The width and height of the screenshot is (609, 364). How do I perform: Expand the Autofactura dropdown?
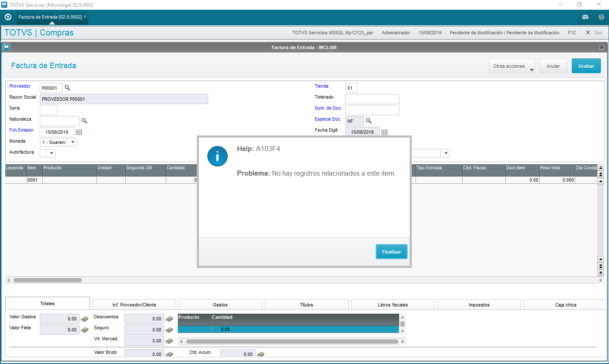[x=52, y=153]
